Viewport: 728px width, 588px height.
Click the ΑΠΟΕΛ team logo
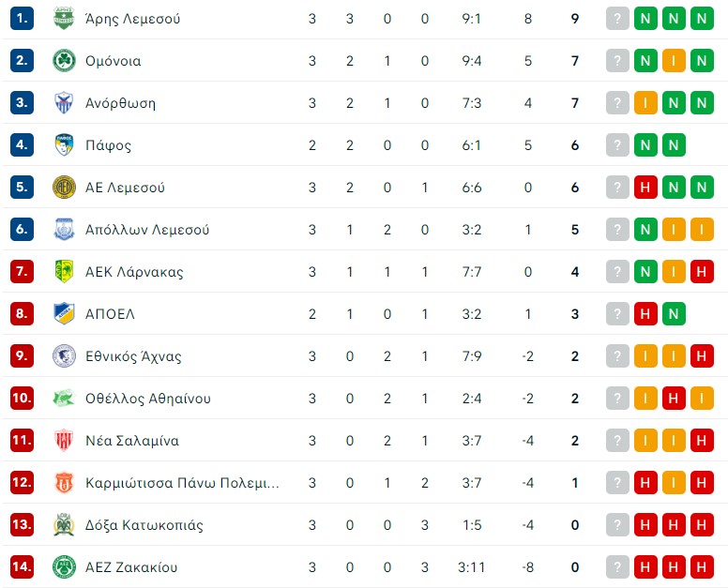[63, 314]
